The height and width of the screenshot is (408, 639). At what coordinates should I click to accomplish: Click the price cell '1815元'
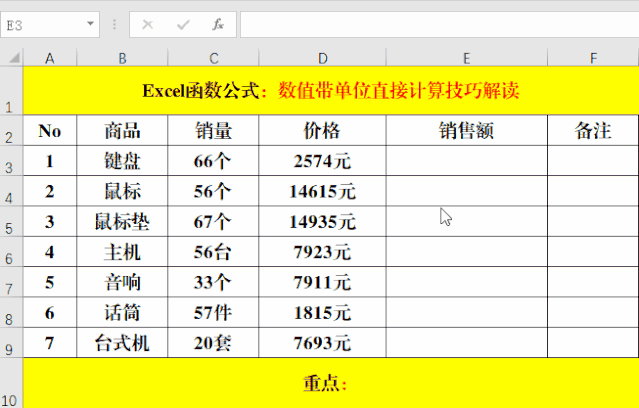click(x=322, y=313)
